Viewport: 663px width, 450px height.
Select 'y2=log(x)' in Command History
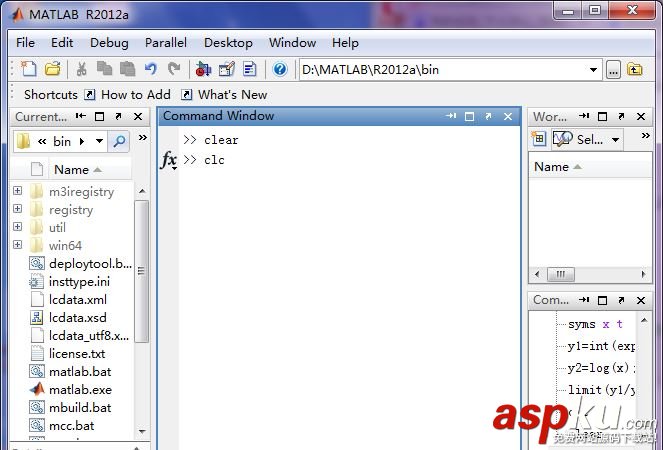(x=600, y=368)
